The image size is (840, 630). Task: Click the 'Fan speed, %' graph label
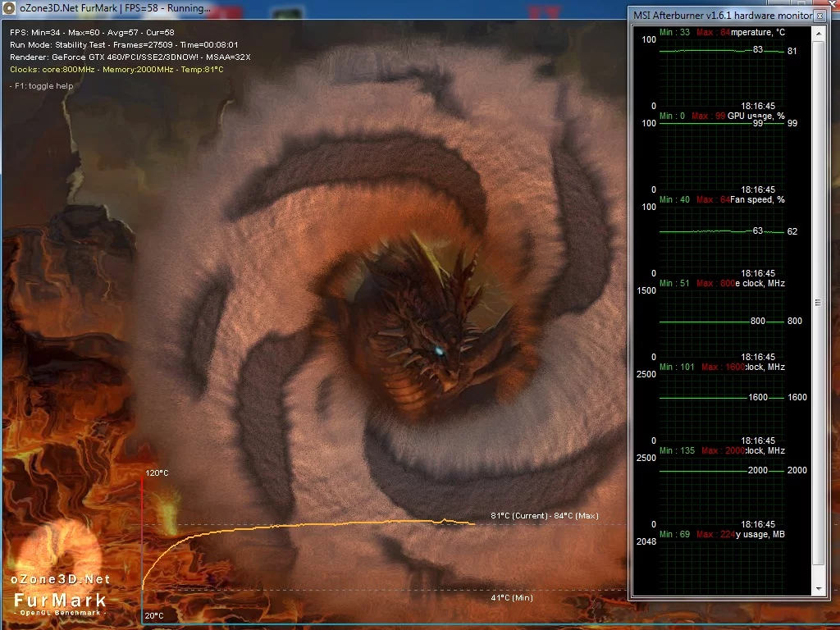click(757, 199)
